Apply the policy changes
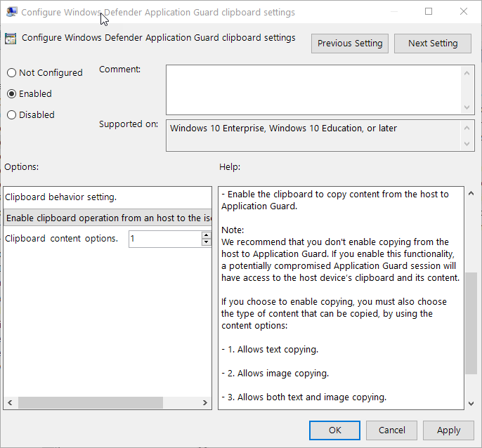 point(448,430)
